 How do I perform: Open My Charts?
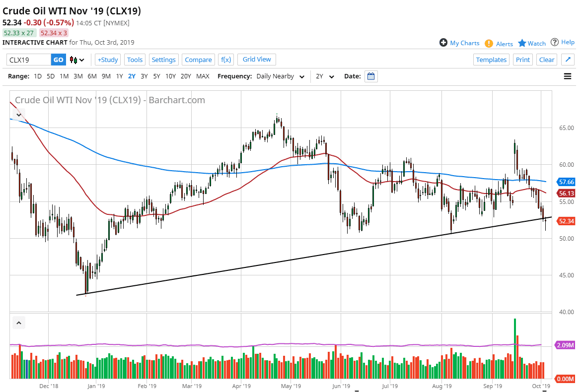coord(459,43)
